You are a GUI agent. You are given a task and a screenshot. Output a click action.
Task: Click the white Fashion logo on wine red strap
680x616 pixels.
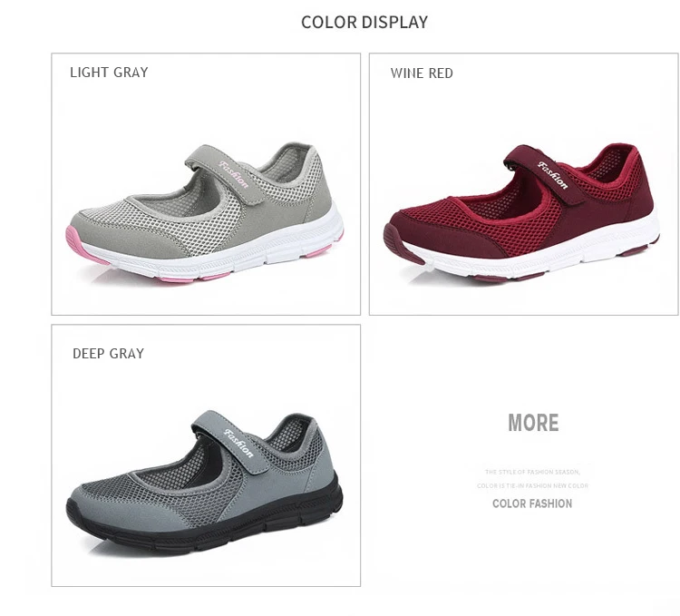[552, 175]
